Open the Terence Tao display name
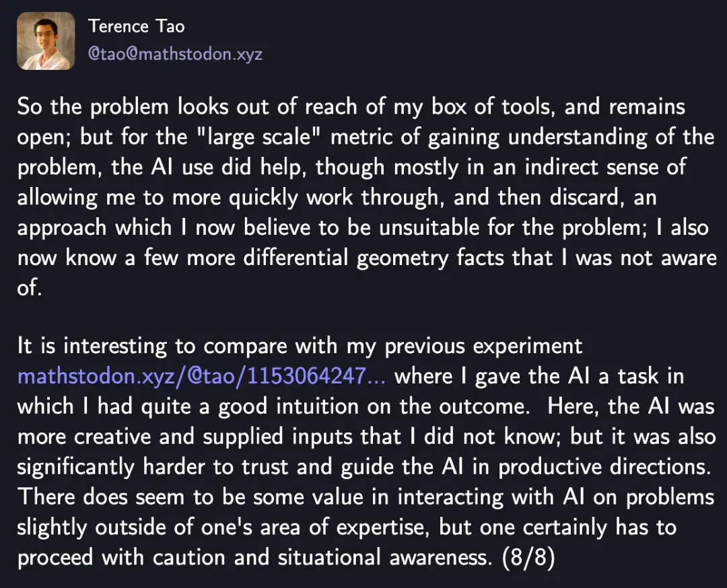Image resolution: width=727 pixels, height=588 pixels. click(136, 26)
